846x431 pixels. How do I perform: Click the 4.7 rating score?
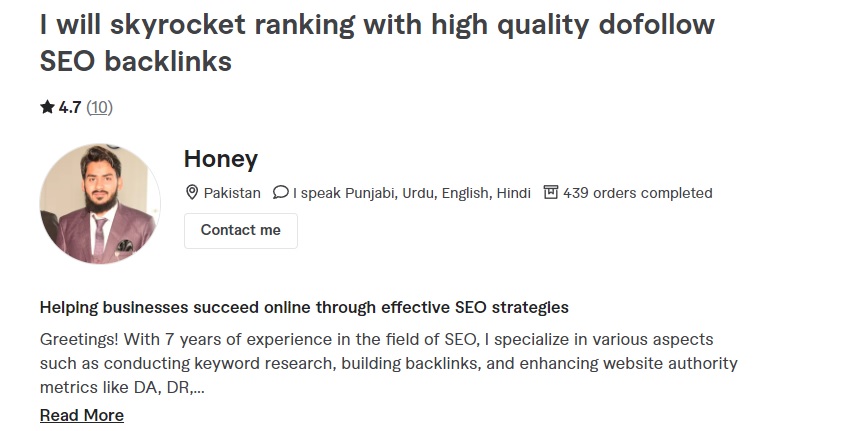point(70,107)
